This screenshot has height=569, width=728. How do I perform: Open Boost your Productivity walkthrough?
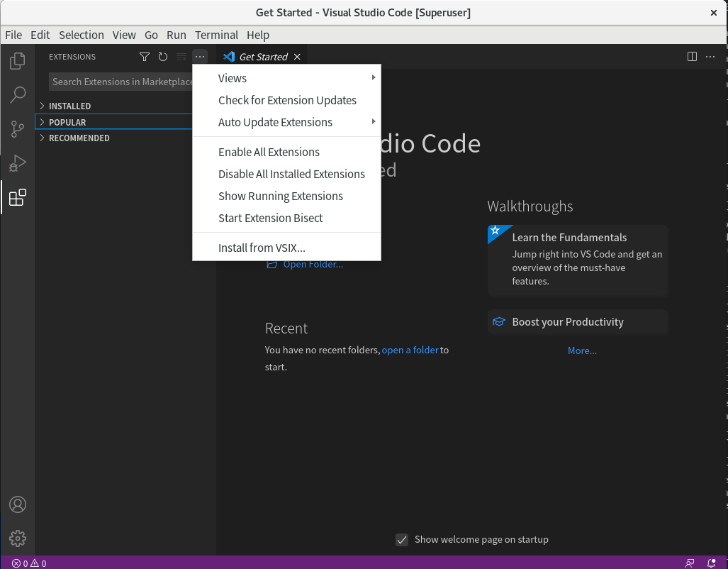578,322
